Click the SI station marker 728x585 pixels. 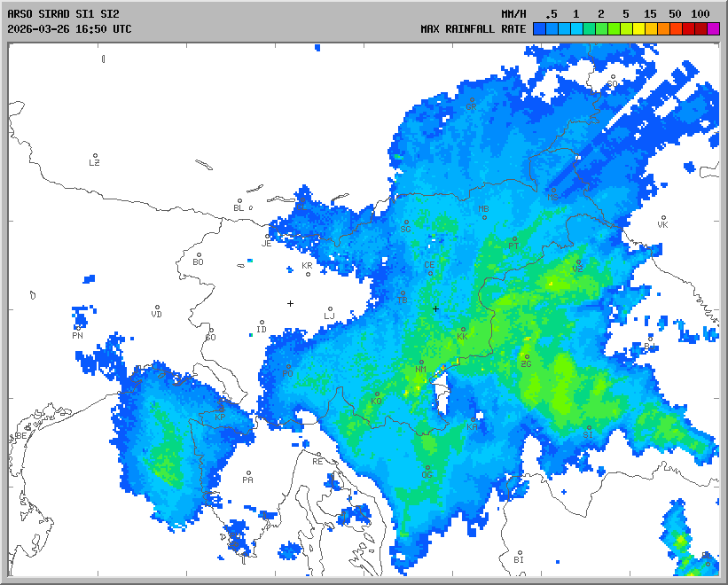pyautogui.click(x=589, y=428)
